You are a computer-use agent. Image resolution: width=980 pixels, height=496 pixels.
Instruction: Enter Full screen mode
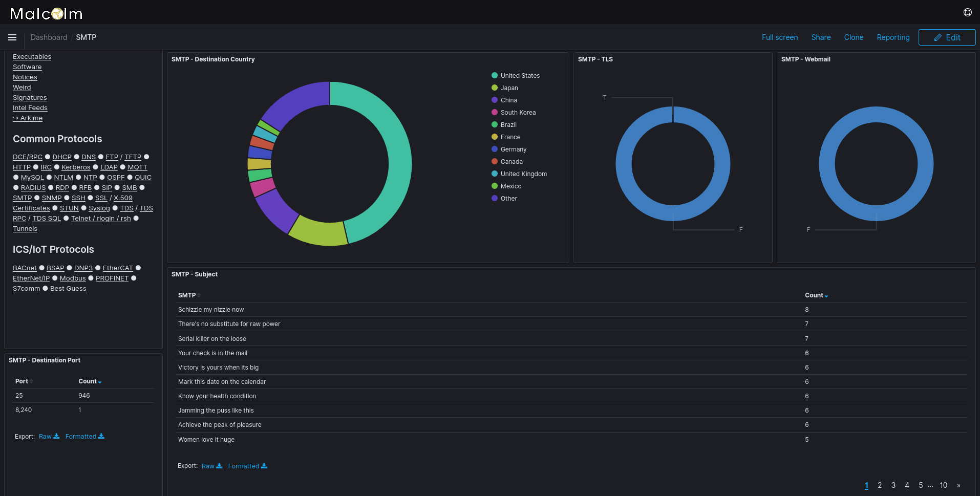[779, 37]
